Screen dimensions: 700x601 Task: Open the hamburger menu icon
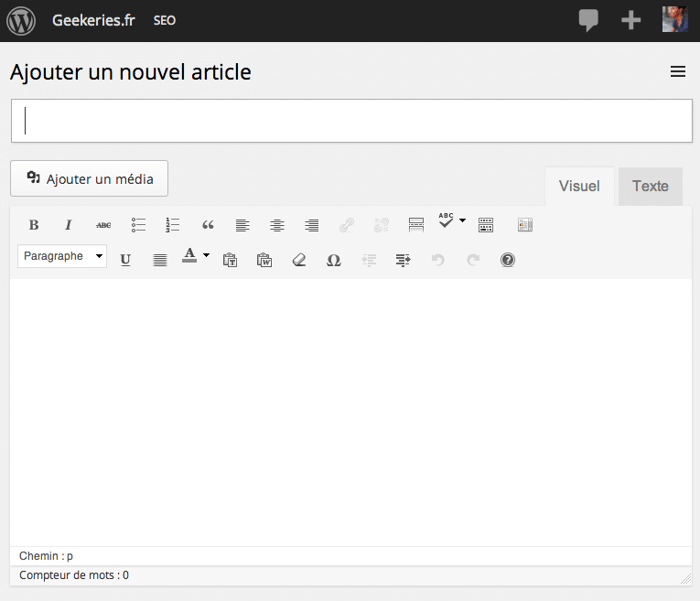coord(678,71)
